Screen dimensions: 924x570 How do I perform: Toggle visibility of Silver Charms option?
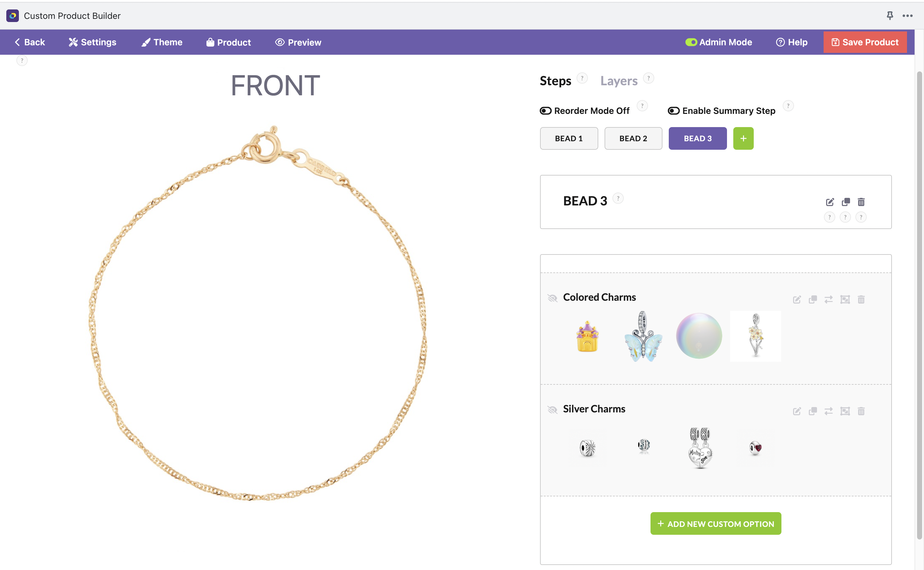553,410
